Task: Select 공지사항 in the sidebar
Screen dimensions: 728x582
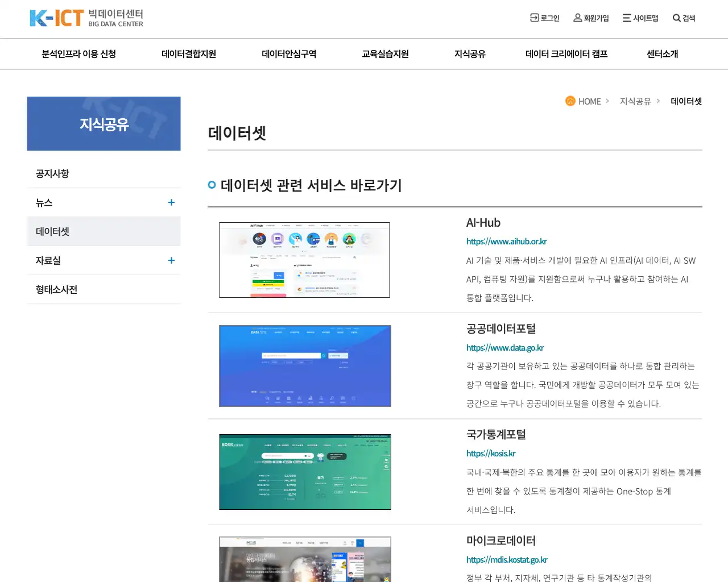Action: point(104,173)
